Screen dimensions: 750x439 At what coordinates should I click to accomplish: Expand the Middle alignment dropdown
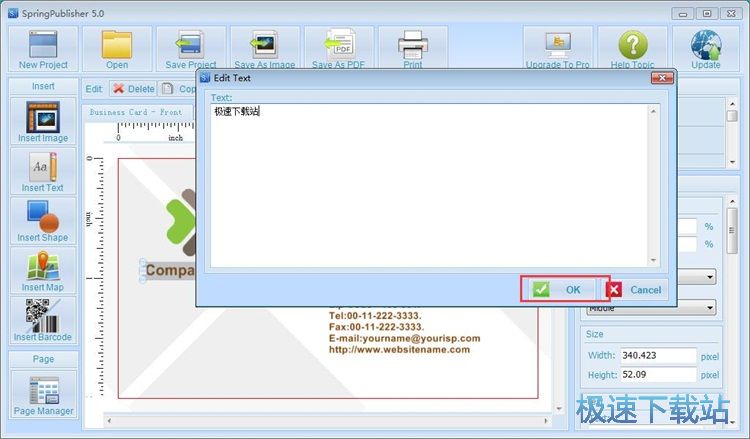pyautogui.click(x=710, y=308)
